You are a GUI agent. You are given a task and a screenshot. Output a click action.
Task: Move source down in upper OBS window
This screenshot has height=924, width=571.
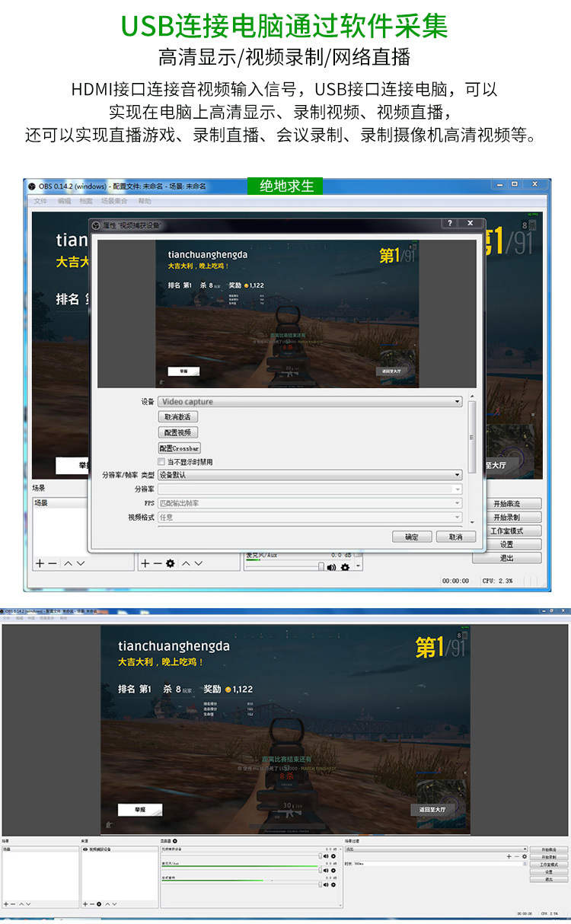[198, 563]
